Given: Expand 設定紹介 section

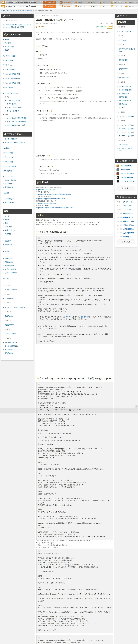Looking at the screenshot, I should point(6,148).
